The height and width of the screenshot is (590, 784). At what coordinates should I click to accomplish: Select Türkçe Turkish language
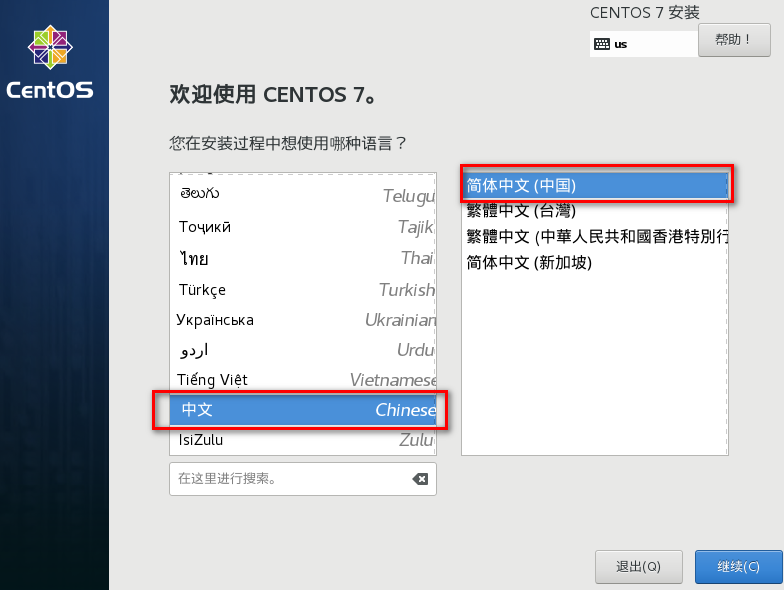click(302, 290)
